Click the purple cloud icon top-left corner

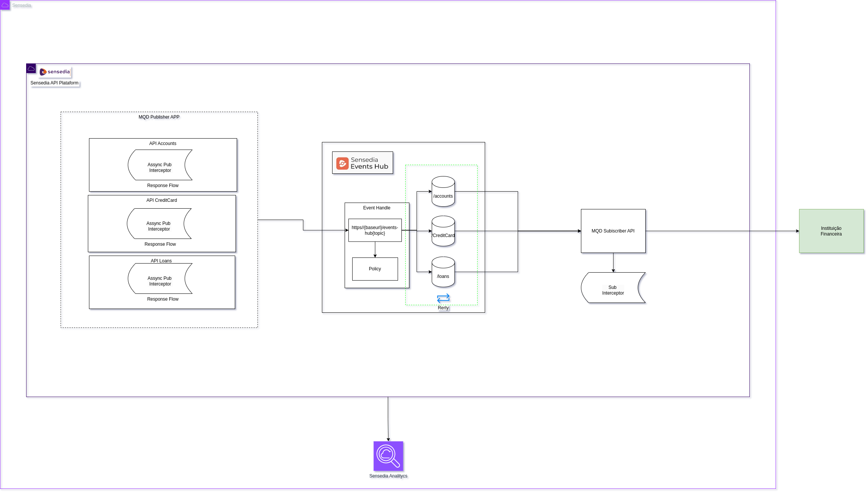5,5
